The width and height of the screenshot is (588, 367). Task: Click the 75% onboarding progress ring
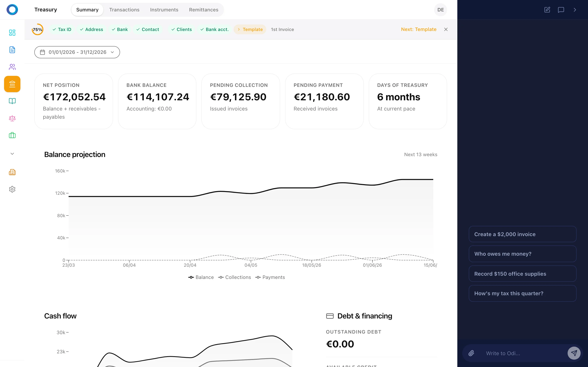[37, 29]
